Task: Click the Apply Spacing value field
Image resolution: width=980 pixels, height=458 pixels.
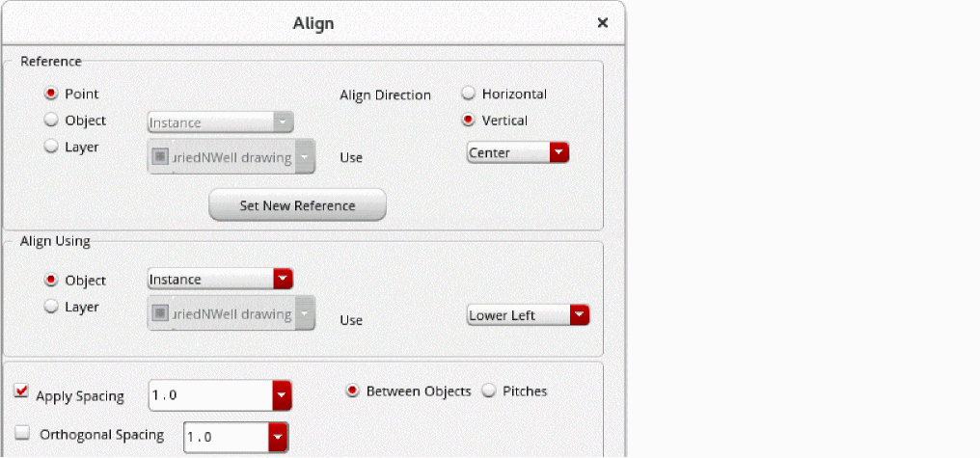Action: click(x=209, y=395)
